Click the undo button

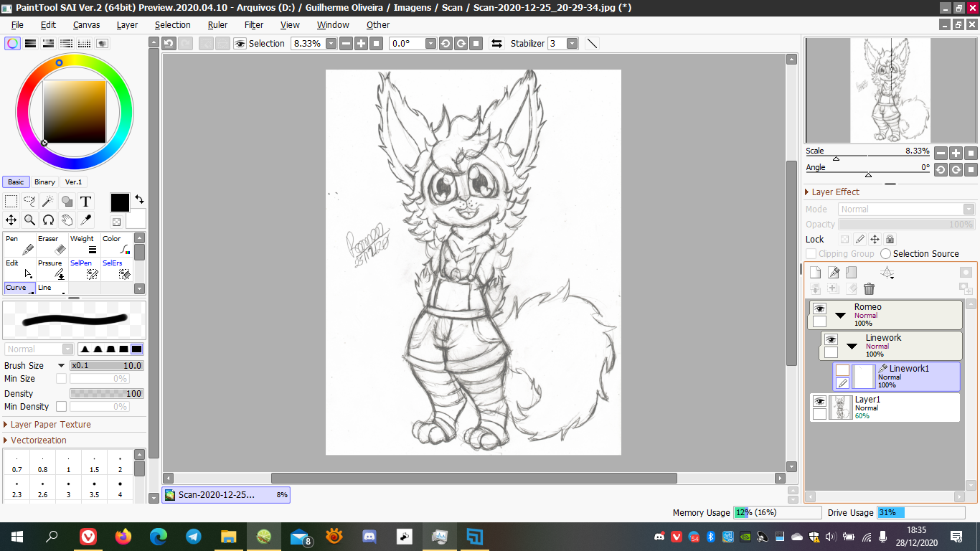pos(169,44)
